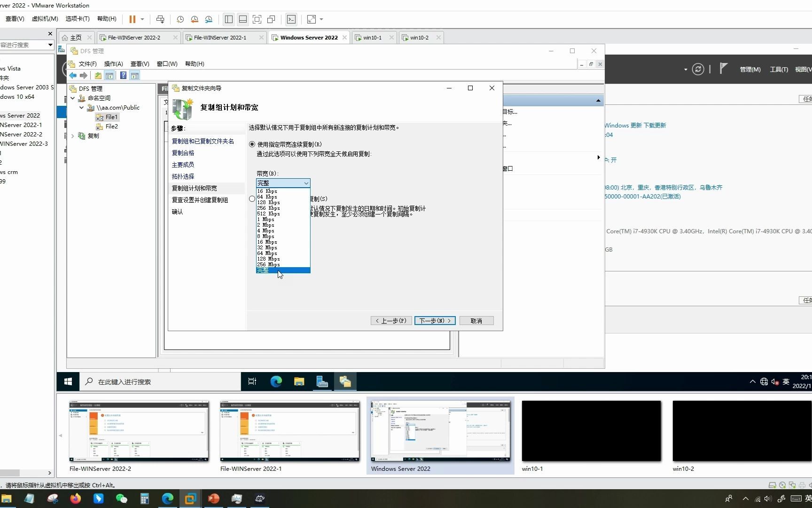This screenshot has height=508, width=812.
Task: Click the guest taskbar search box
Action: click(160, 381)
